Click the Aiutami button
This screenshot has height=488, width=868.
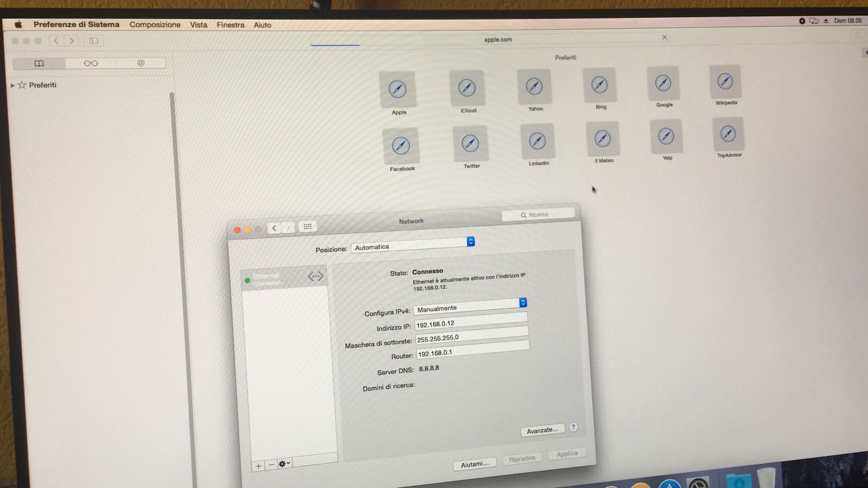click(x=475, y=464)
